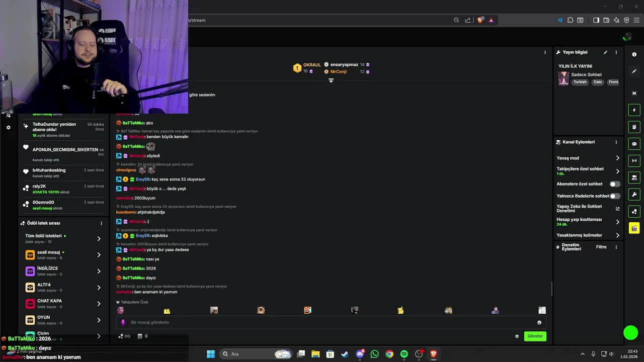The height and width of the screenshot is (362, 644).
Task: Open the lightning bolt quick actions icon
Action: click(634, 110)
